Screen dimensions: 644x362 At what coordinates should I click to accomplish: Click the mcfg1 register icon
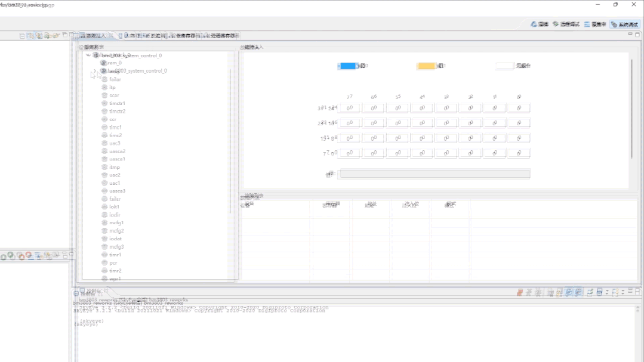pos(104,223)
